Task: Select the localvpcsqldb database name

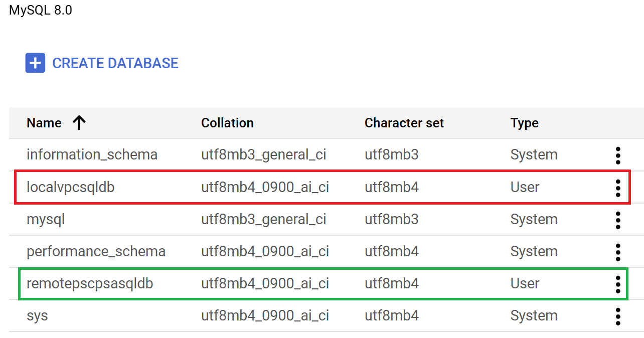Action: coord(71,187)
